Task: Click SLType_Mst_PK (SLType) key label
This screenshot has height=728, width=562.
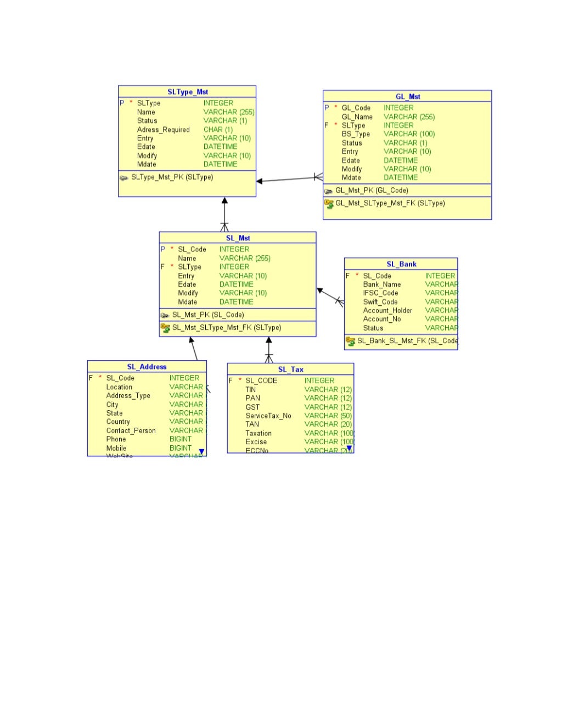Action: click(x=172, y=177)
